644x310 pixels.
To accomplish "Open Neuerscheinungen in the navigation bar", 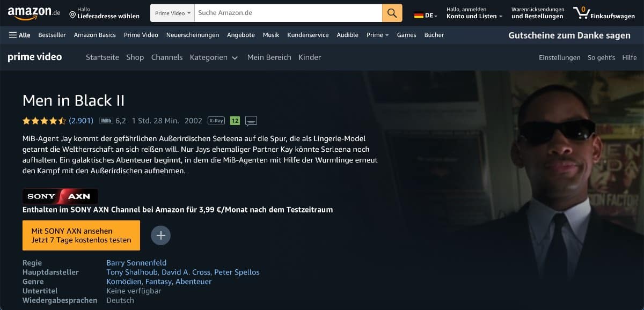I will pos(193,35).
